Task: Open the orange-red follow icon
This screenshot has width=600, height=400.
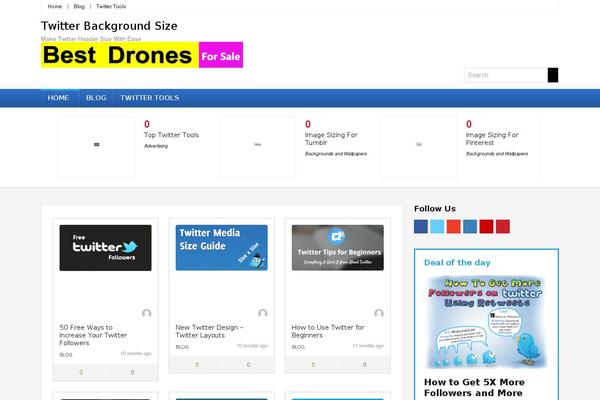Action: coord(453,227)
